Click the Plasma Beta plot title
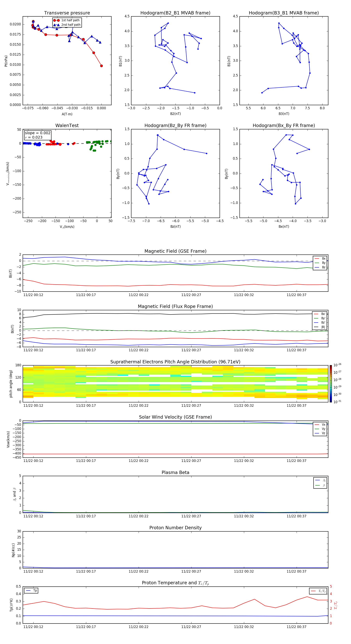 tap(175, 472)
